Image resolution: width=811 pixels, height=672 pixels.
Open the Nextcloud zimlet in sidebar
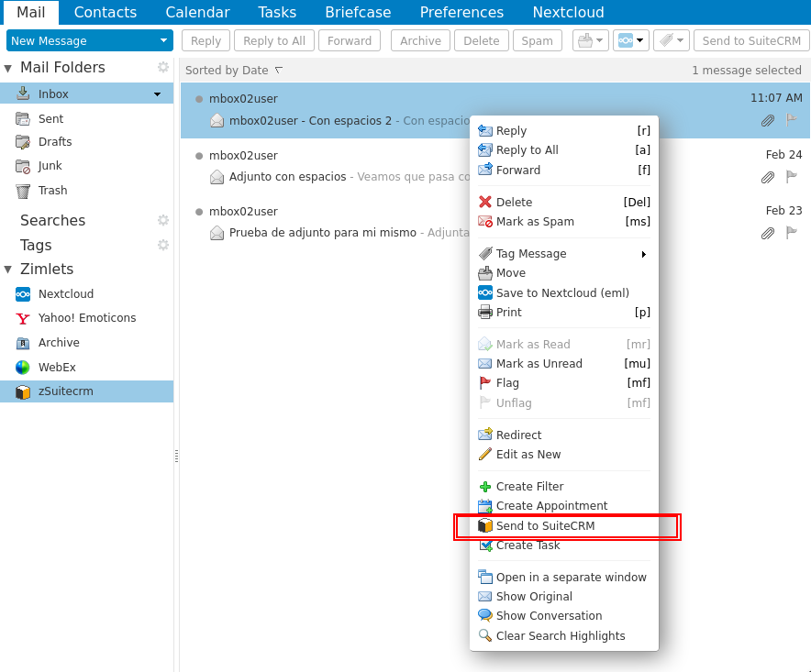pos(66,293)
